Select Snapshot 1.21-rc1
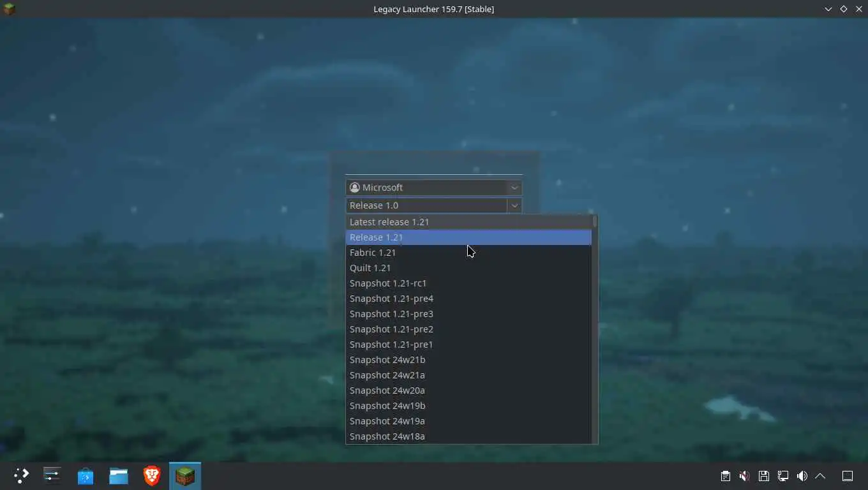Screen dimensions: 868x490 click(468, 283)
